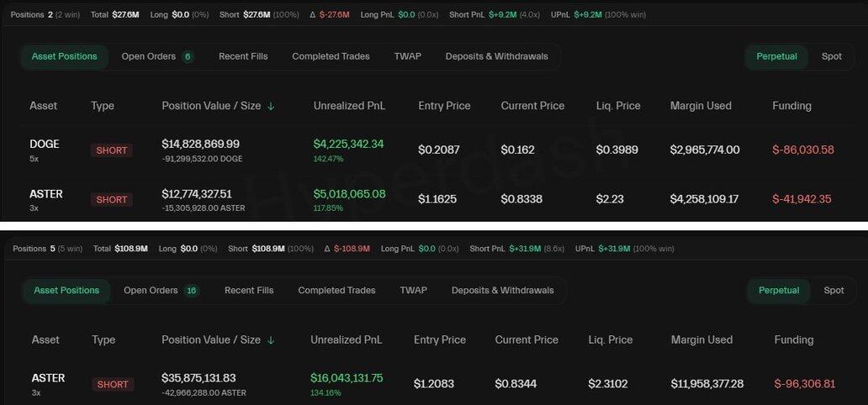
Task: Open the TWAP tab in the $27.6M account
Action: coord(408,56)
